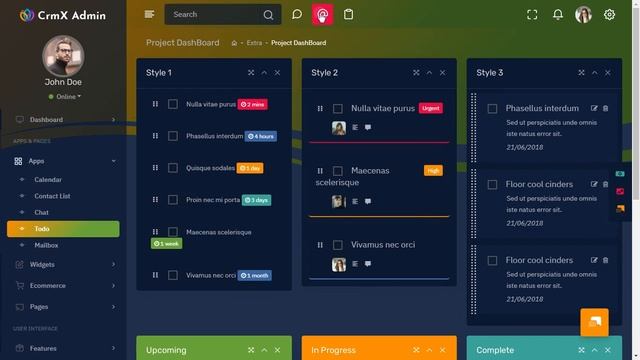
Task: Check Maecenas scelerisque in Style 1
Action: [173, 232]
